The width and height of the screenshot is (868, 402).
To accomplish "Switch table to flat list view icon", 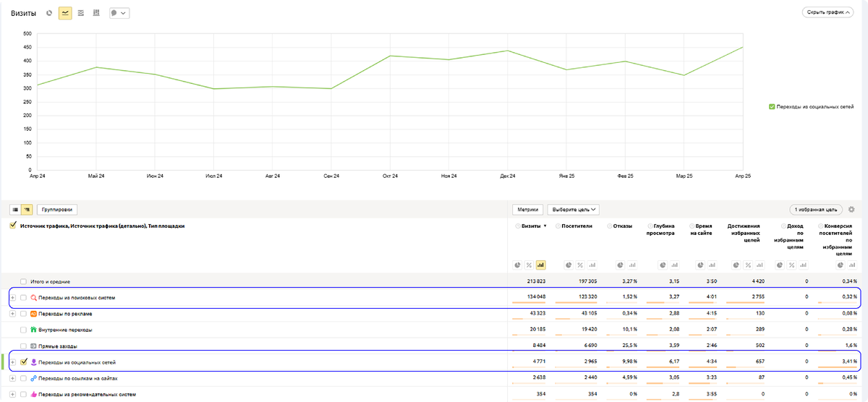I will pos(16,210).
